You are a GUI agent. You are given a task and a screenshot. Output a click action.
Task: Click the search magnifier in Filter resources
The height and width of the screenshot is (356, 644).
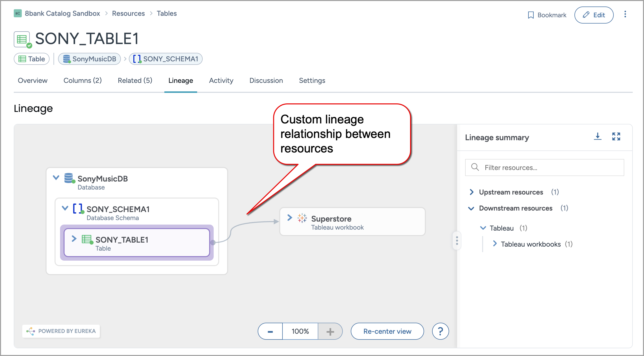(x=475, y=167)
